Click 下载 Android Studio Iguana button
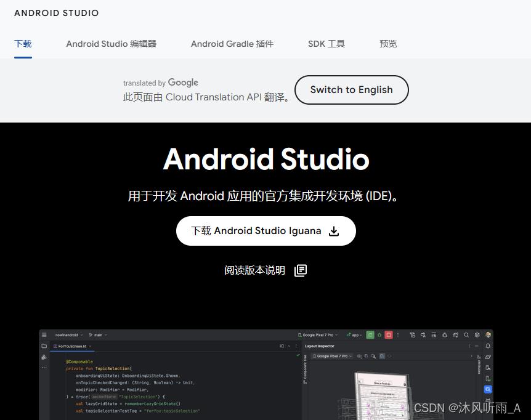 coord(266,231)
